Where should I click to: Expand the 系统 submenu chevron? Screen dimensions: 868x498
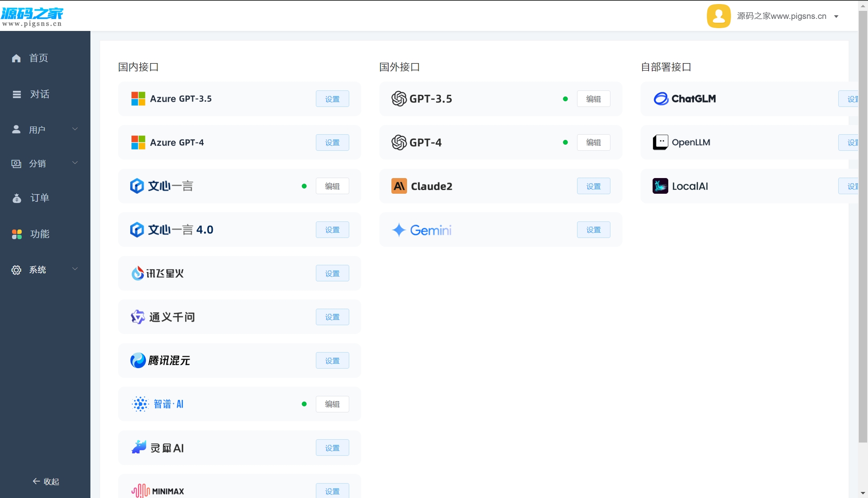(x=75, y=269)
